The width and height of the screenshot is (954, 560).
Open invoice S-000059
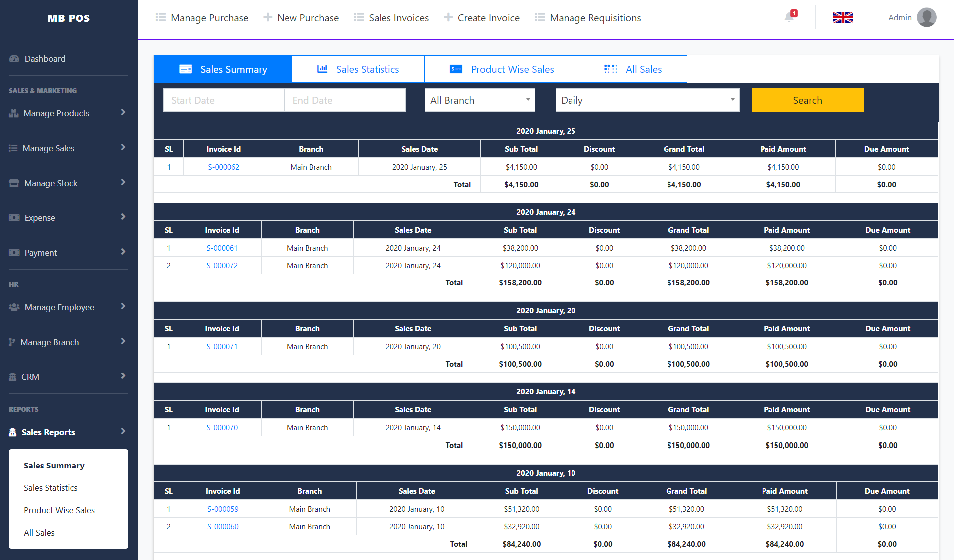(223, 509)
